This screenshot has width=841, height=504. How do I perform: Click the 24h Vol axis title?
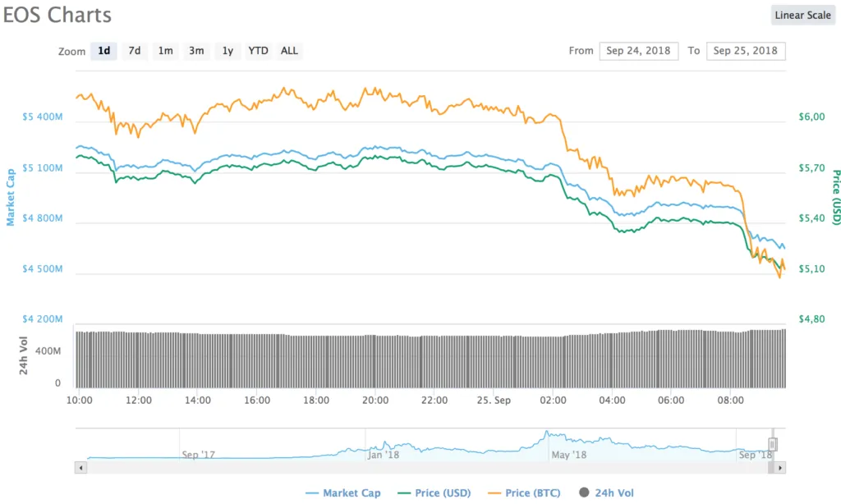click(x=23, y=355)
